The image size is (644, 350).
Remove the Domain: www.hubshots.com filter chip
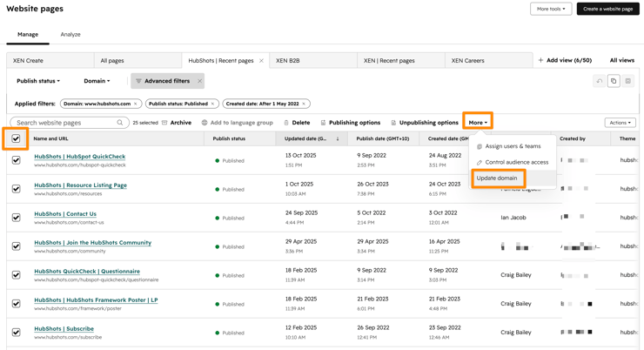click(x=135, y=104)
